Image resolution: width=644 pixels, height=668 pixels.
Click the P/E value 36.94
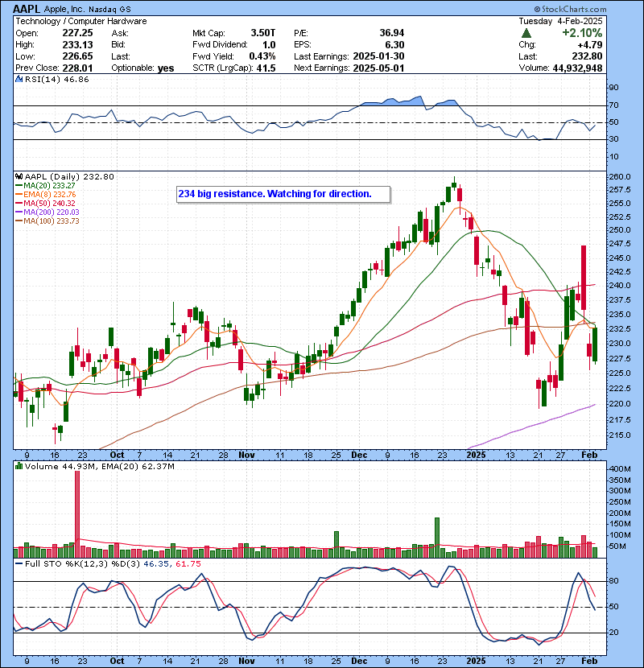392,33
